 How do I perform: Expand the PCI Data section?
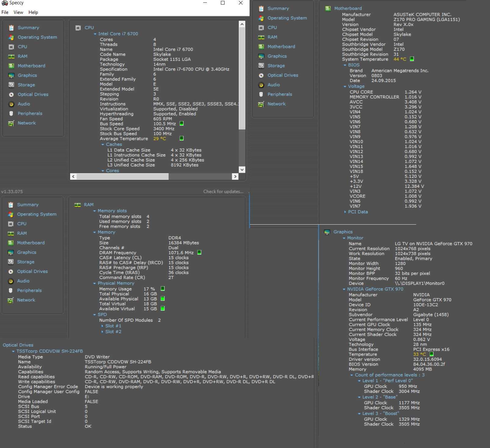[345, 212]
